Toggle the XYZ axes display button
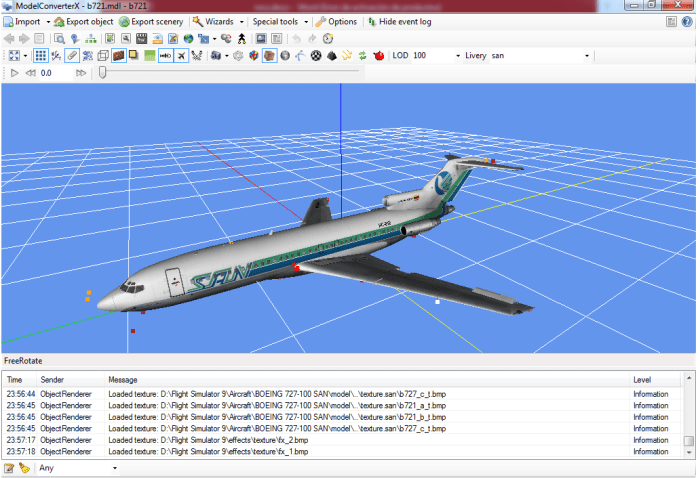700x478 pixels. click(56, 56)
